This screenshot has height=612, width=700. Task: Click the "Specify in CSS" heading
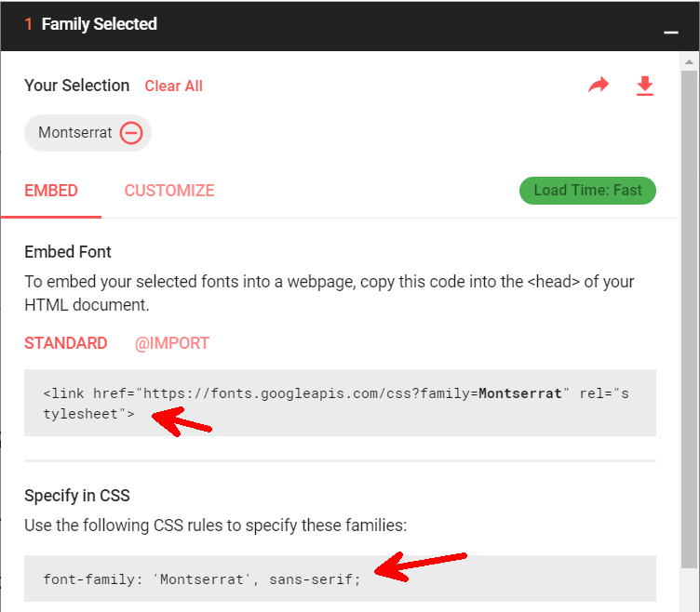click(77, 496)
